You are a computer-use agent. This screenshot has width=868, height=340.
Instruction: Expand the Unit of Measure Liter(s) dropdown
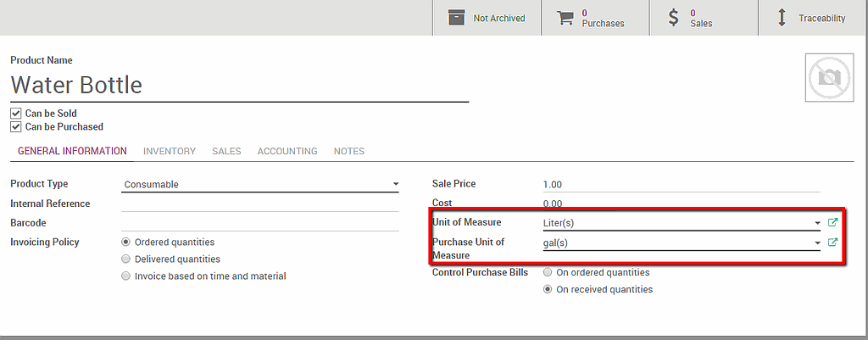(x=817, y=223)
